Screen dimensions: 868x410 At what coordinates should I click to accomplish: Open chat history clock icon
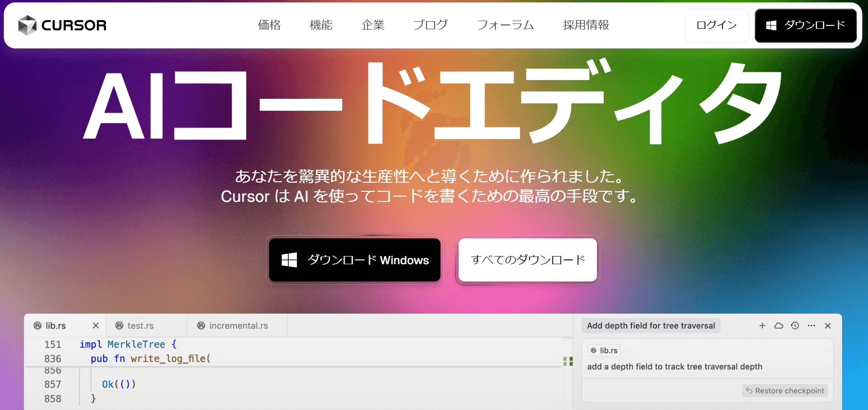(x=795, y=326)
